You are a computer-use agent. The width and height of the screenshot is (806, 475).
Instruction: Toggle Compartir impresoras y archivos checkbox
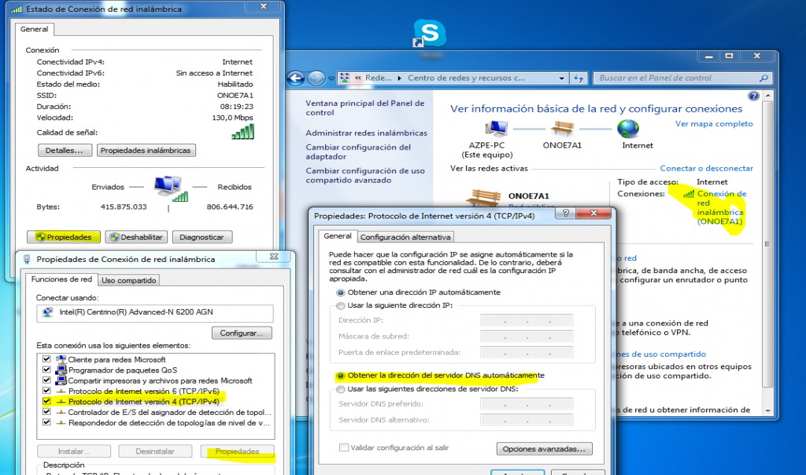tap(47, 380)
